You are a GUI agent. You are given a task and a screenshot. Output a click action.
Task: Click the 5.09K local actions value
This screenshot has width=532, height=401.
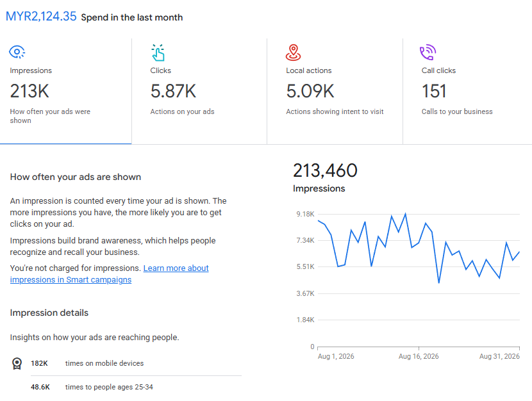coord(310,91)
